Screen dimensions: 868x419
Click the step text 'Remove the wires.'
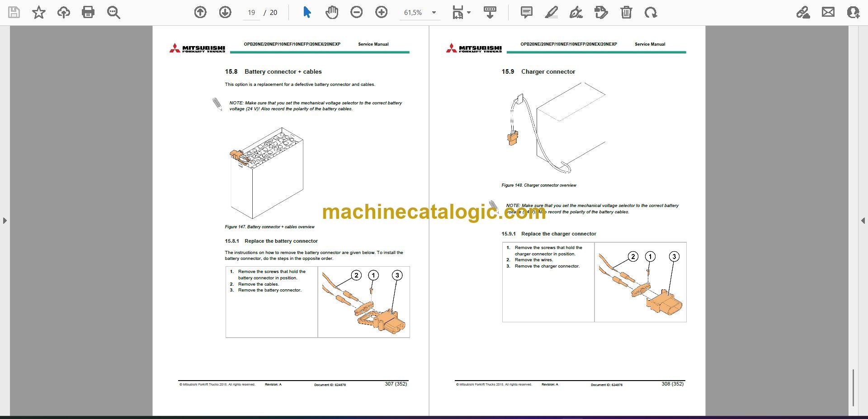534,260
